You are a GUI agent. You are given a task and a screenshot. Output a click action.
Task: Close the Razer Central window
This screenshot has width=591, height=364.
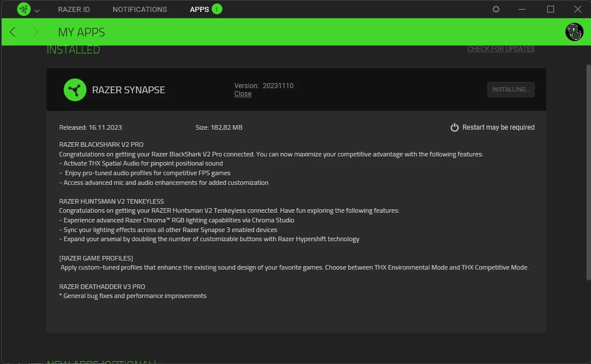click(x=578, y=9)
